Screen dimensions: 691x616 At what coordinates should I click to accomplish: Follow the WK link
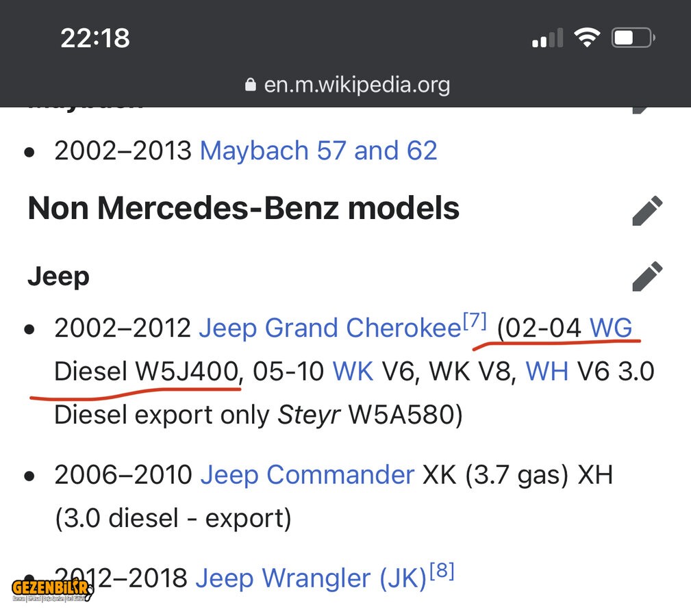353,372
